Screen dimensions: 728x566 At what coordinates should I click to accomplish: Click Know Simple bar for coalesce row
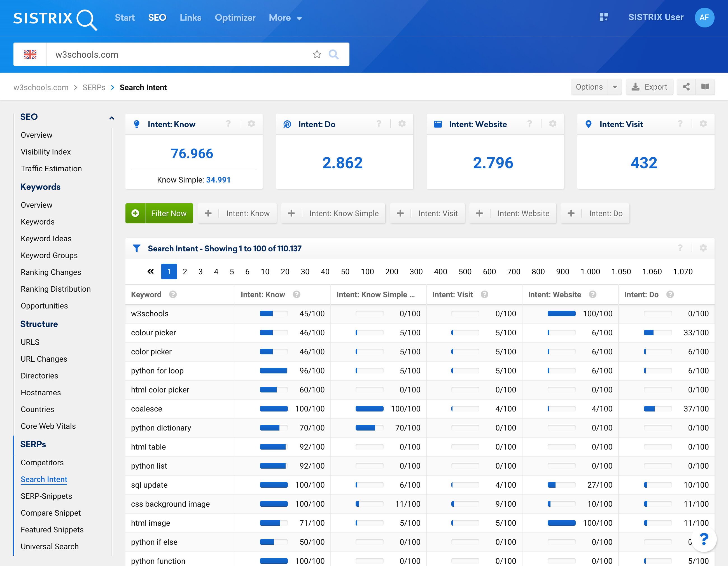point(369,409)
